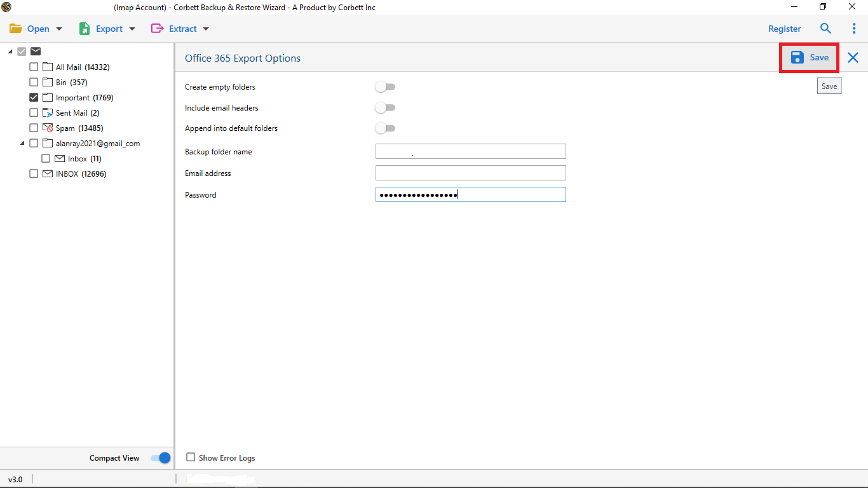Open the Open menu
Viewport: 868px width, 488px height.
click(38, 29)
